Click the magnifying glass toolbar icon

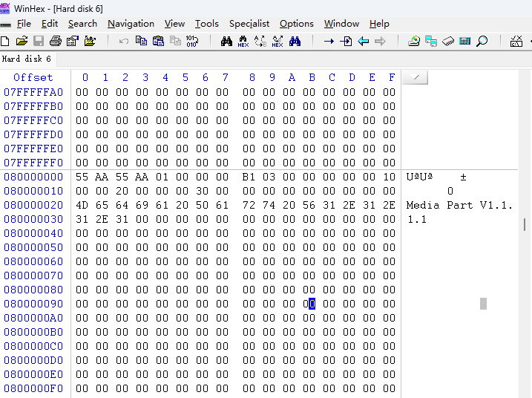tap(482, 42)
